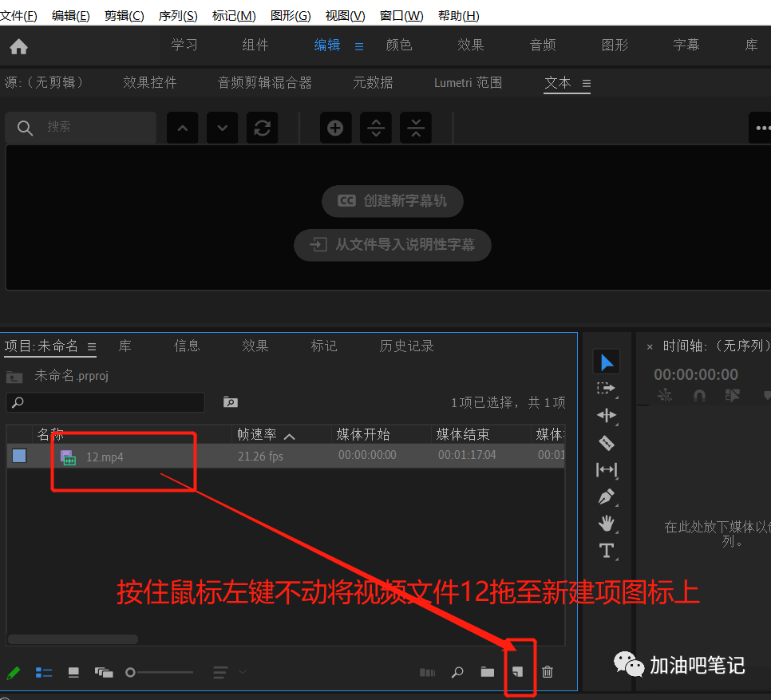Open the 视图(V) menu
771x700 pixels.
(345, 16)
